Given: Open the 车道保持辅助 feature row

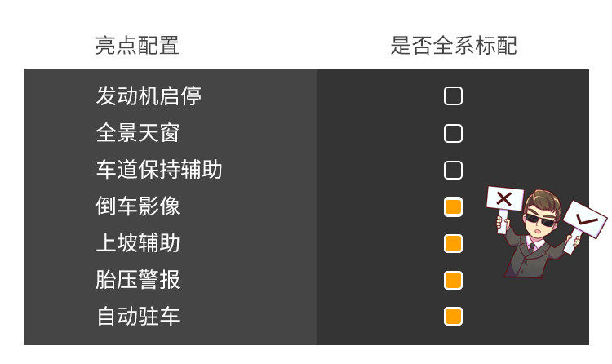Looking at the screenshot, I should click(x=159, y=170).
